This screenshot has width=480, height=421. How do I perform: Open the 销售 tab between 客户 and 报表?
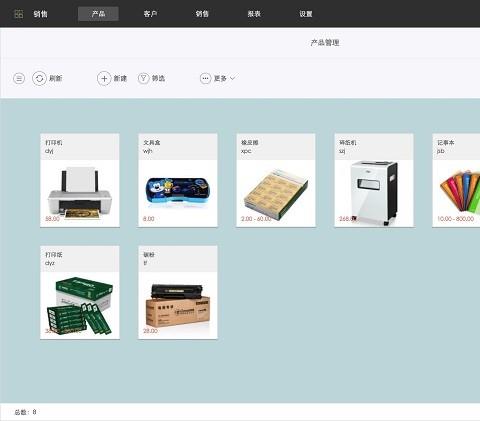tap(202, 14)
